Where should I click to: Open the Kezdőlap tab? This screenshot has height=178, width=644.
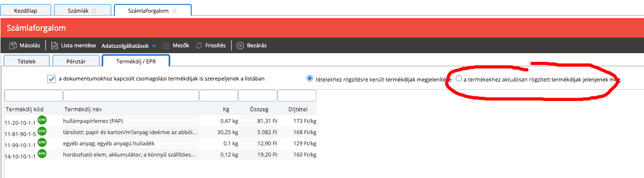[x=26, y=10]
